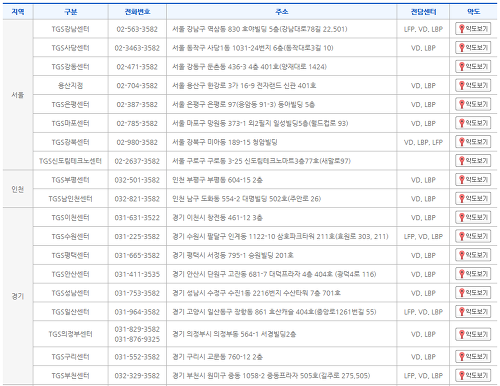500x386 pixels.
Task: Open 약도보기 for TGS안산센터
Action: [x=473, y=274]
